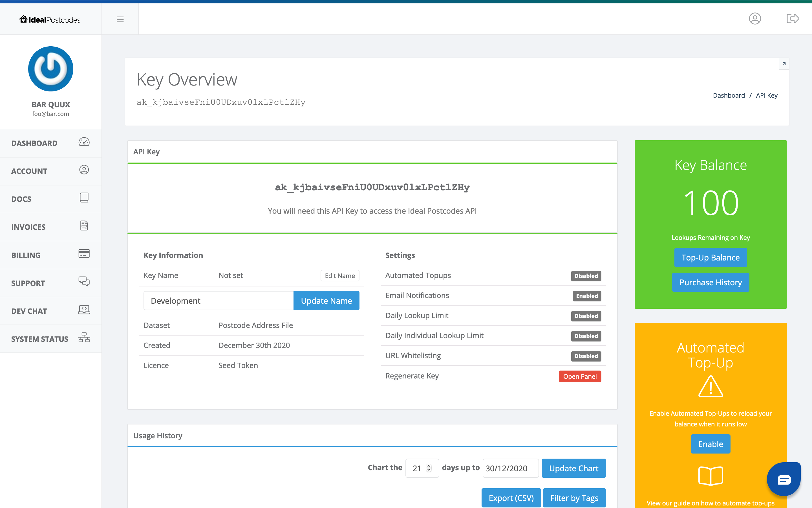Click the foo@bar.com email text
Image resolution: width=812 pixels, height=508 pixels.
(51, 114)
